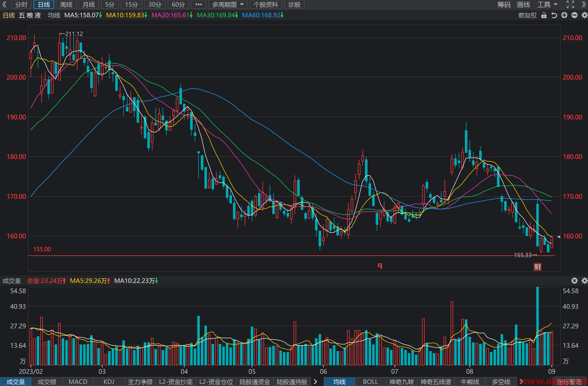Viewport: 588px width, 386px height.
Task: Open 个股资料 stock information
Action: click(x=266, y=4)
